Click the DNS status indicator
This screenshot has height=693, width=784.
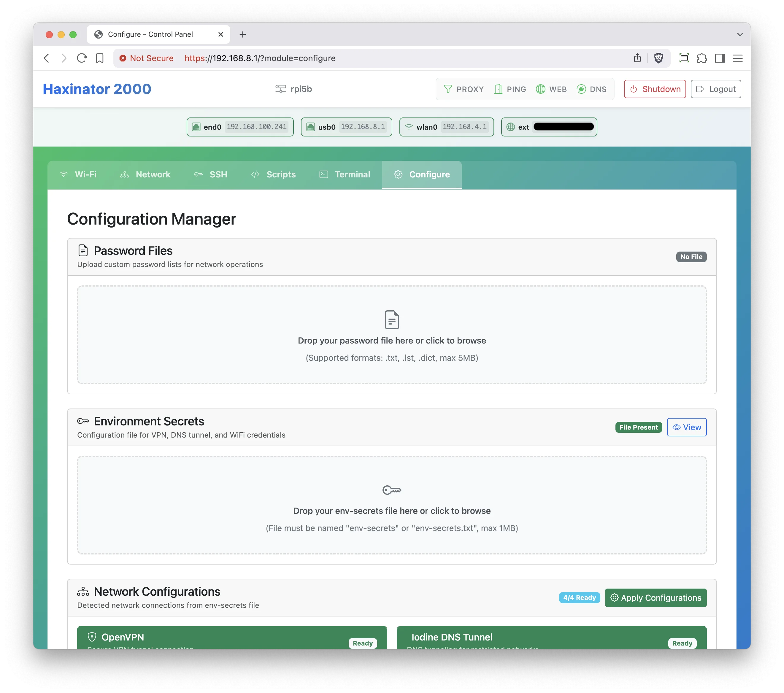[591, 89]
